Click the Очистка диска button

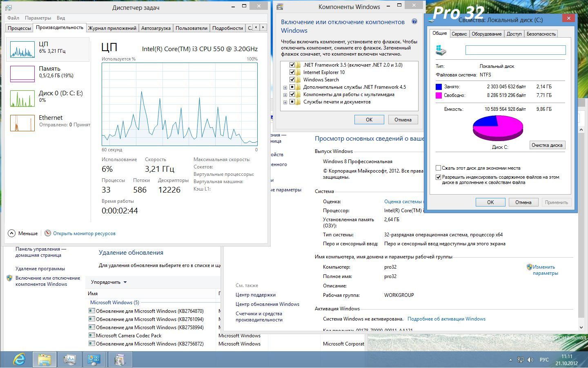pyautogui.click(x=547, y=145)
